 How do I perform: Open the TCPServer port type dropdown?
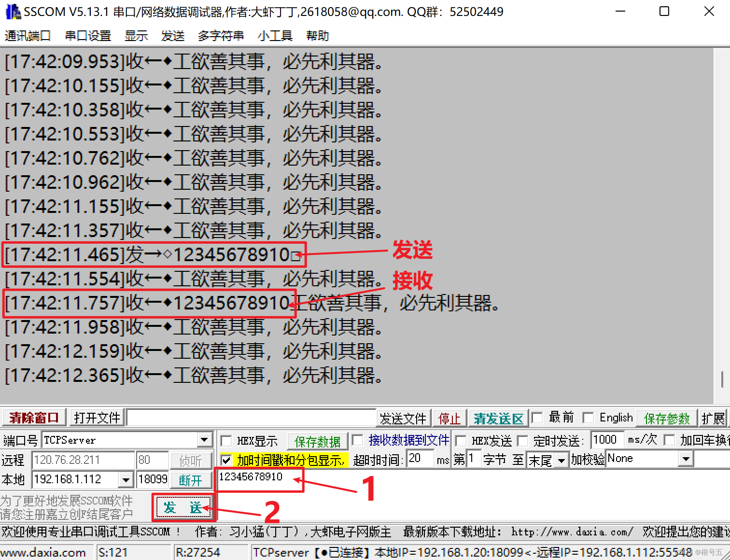[205, 440]
